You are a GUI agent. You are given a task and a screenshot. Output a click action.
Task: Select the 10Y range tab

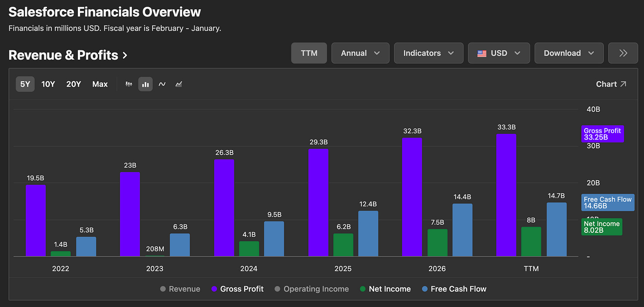(48, 84)
